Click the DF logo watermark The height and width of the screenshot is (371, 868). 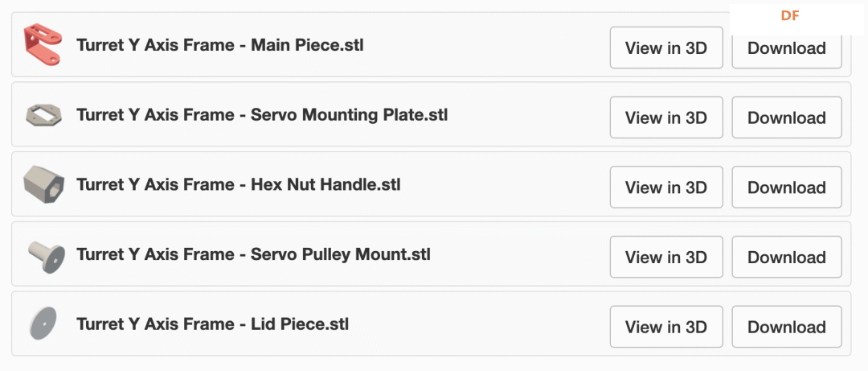pos(790,16)
